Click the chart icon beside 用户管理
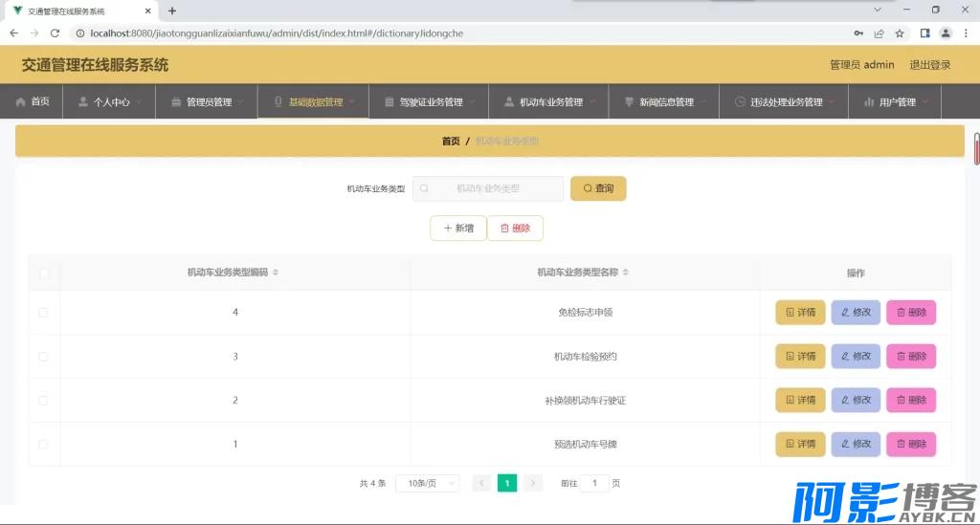980x525 pixels. (869, 101)
